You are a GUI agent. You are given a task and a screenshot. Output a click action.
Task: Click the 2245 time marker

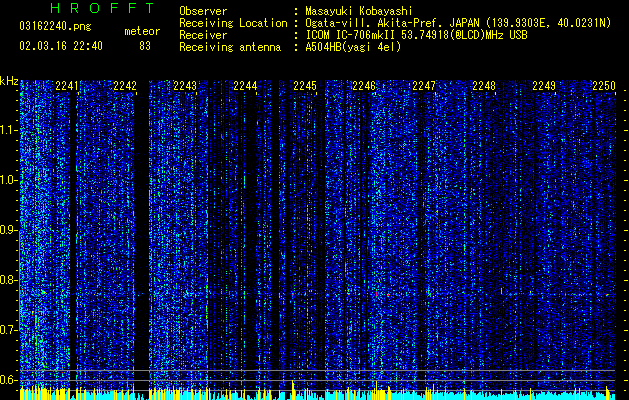pyautogui.click(x=305, y=86)
